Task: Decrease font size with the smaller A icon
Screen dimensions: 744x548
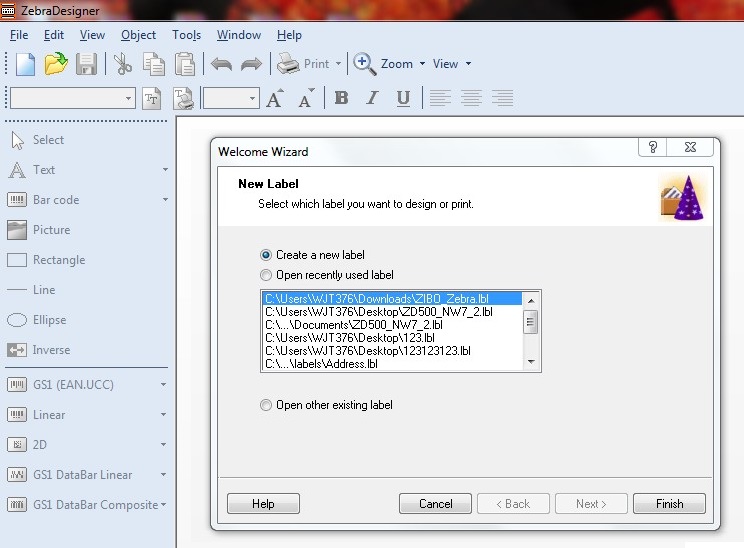Action: (x=306, y=98)
